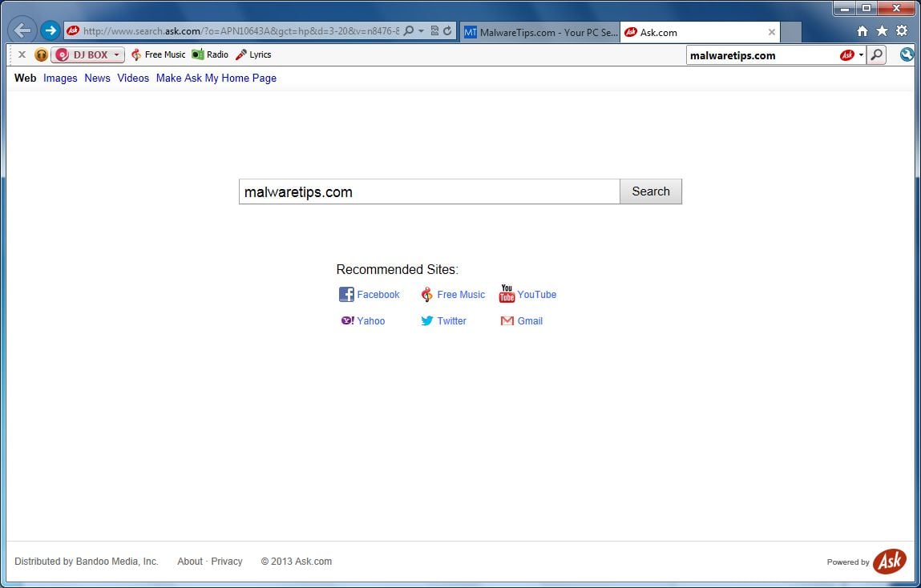Open Free Music recommended site link
The height and width of the screenshot is (588, 921).
(461, 295)
